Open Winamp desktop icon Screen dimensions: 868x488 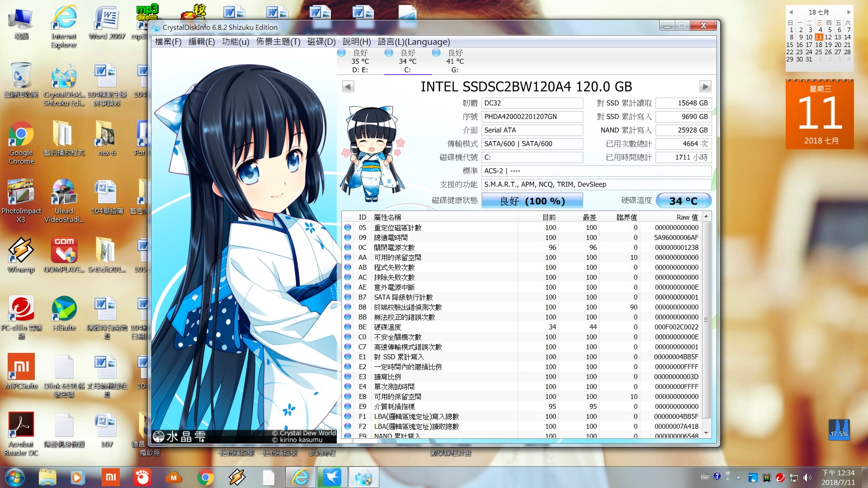click(21, 256)
